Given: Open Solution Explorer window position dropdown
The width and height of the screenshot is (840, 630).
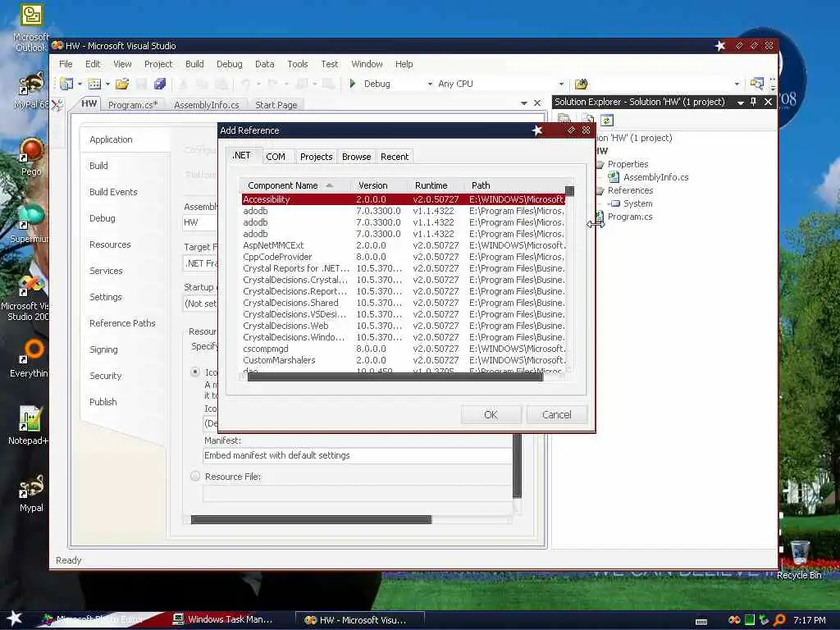Looking at the screenshot, I should (741, 103).
